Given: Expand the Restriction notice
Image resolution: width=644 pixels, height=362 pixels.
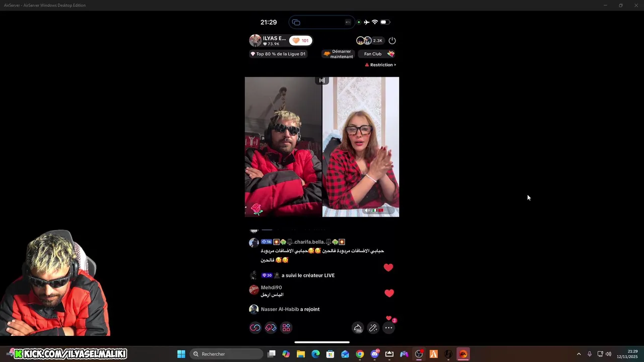Looking at the screenshot, I should pyautogui.click(x=380, y=65).
